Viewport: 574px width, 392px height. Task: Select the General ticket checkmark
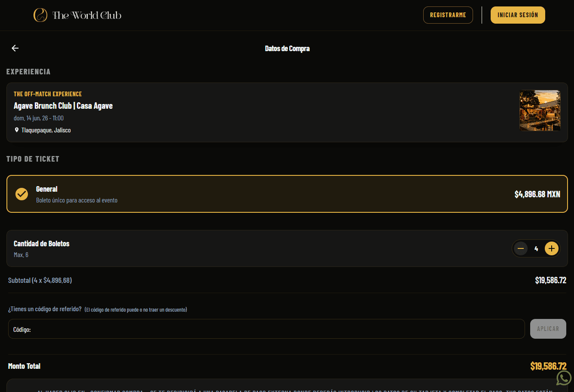coord(22,194)
